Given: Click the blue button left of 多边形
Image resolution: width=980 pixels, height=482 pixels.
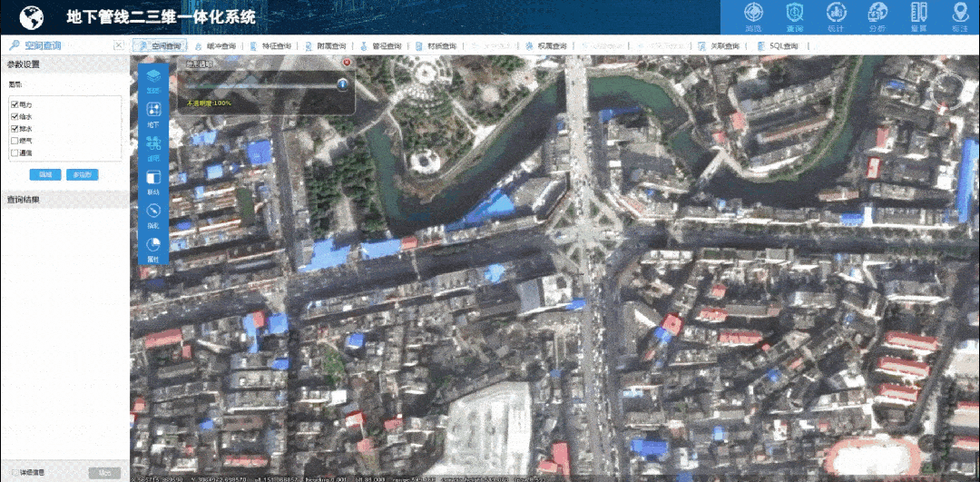Looking at the screenshot, I should click(44, 174).
